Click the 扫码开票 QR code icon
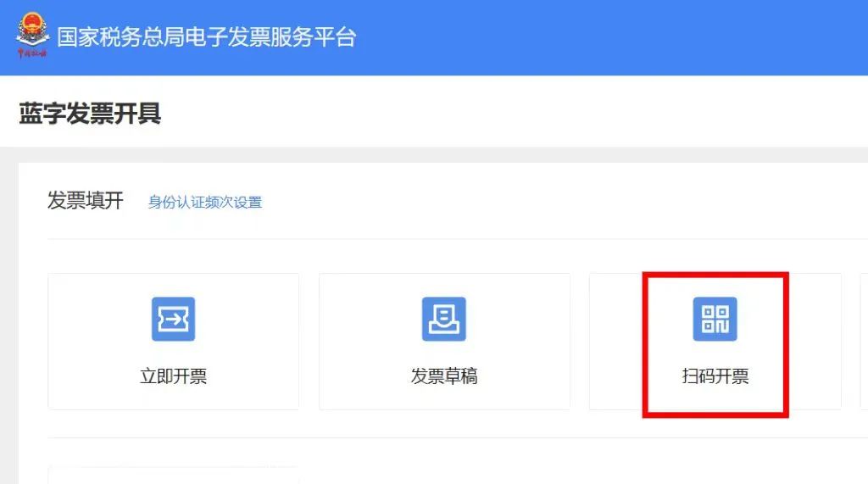The height and width of the screenshot is (484, 868). (715, 319)
